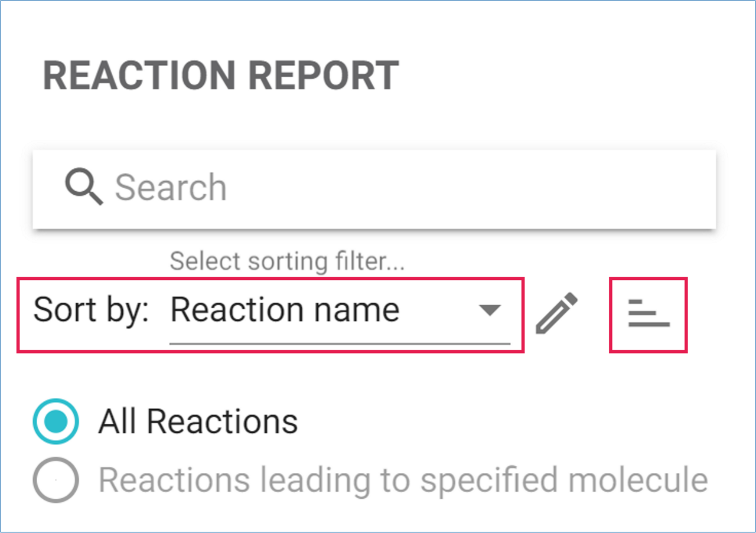
Task: Click the Reaction name text in the selector
Action: [x=285, y=309]
